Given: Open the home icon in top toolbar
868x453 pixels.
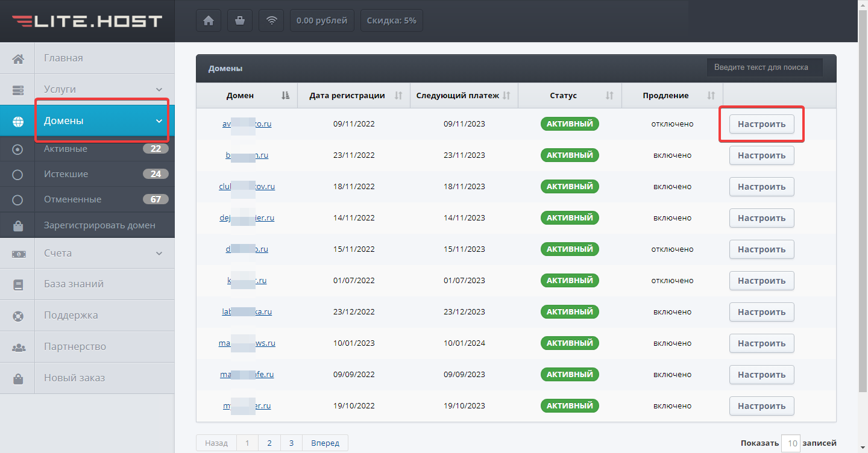Looking at the screenshot, I should [209, 20].
